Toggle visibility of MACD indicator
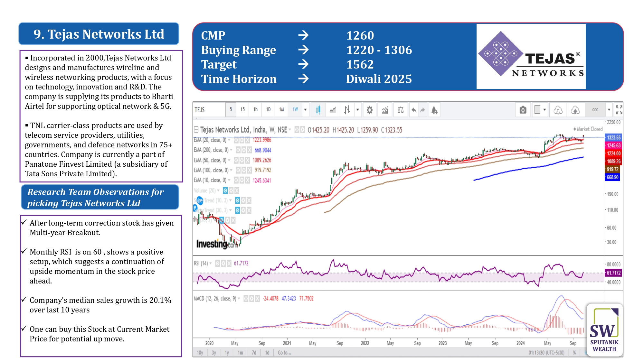This screenshot has height=362, width=644. [x=246, y=299]
